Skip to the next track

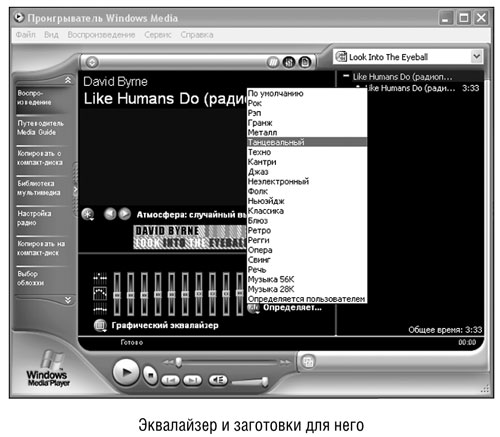pyautogui.click(x=193, y=380)
